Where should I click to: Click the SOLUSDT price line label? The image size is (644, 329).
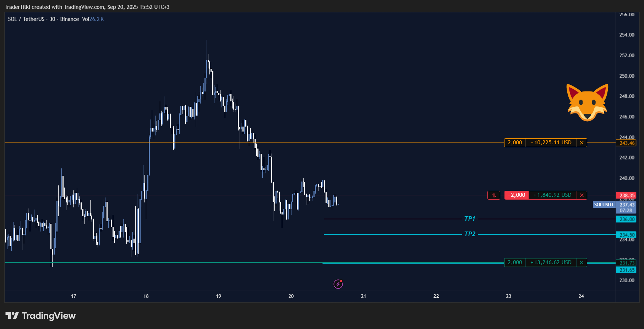click(x=604, y=205)
